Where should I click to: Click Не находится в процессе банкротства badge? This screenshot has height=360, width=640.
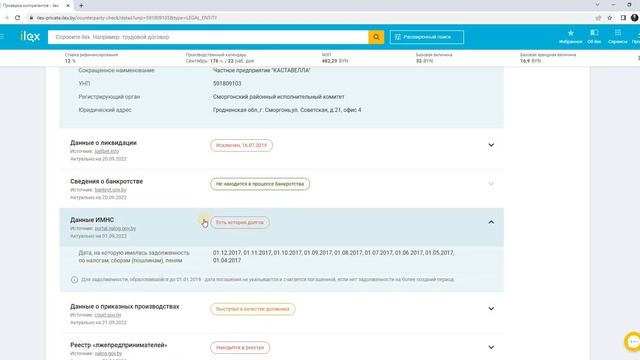[x=260, y=184]
